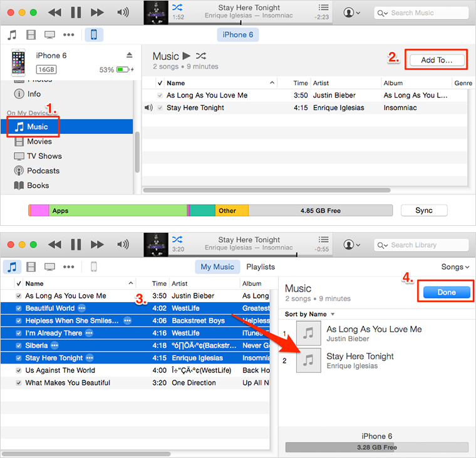Image resolution: width=476 pixels, height=458 pixels.
Task: Toggle checkbox for Stay Here Tonight on device
Action: (x=160, y=108)
